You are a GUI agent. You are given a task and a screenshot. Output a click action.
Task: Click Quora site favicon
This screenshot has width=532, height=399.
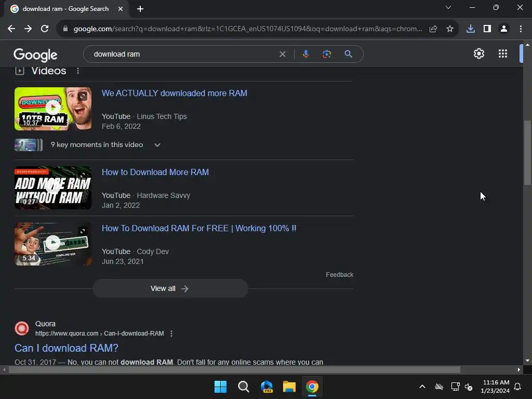22,328
